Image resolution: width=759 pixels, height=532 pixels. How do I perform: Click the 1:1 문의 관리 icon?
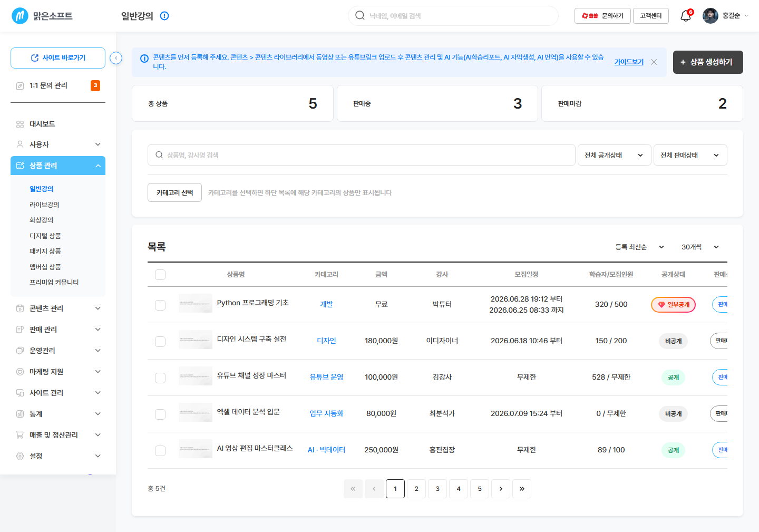(x=20, y=86)
